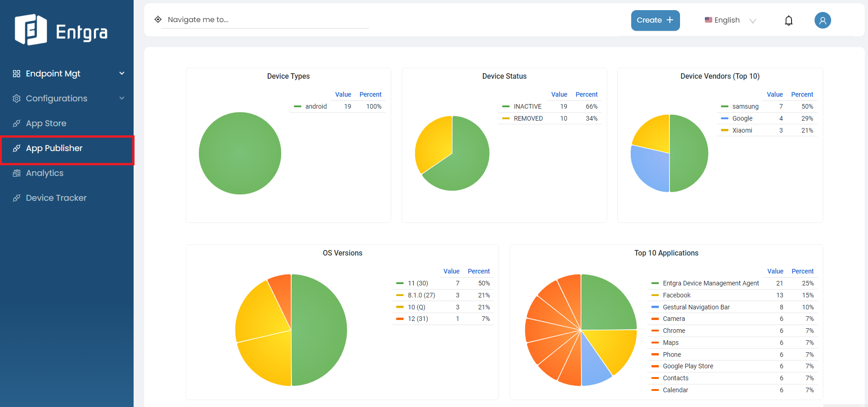The height and width of the screenshot is (407, 868).
Task: Click the navigation target icon
Action: point(158,19)
